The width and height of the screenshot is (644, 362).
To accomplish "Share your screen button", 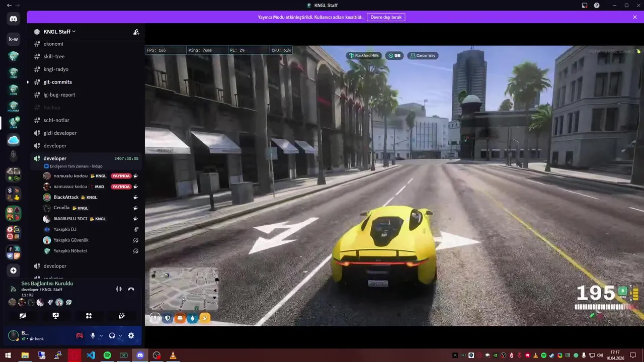I will coord(56,316).
